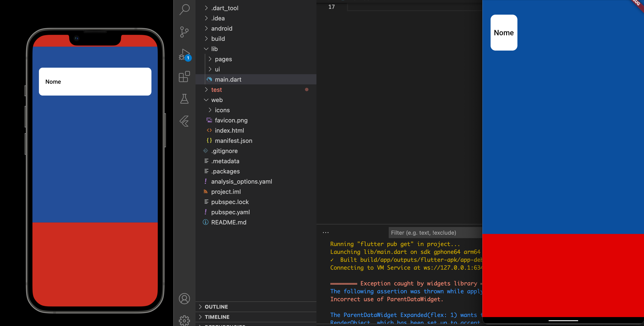Open the Testing view from the activity bar
This screenshot has height=326, width=644.
click(184, 99)
